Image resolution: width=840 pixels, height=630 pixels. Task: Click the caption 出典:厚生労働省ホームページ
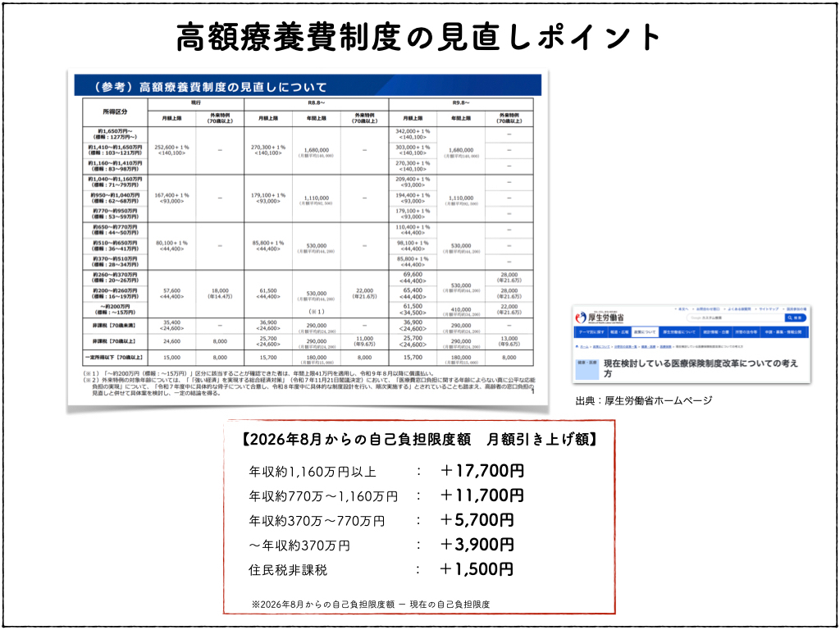coord(644,400)
